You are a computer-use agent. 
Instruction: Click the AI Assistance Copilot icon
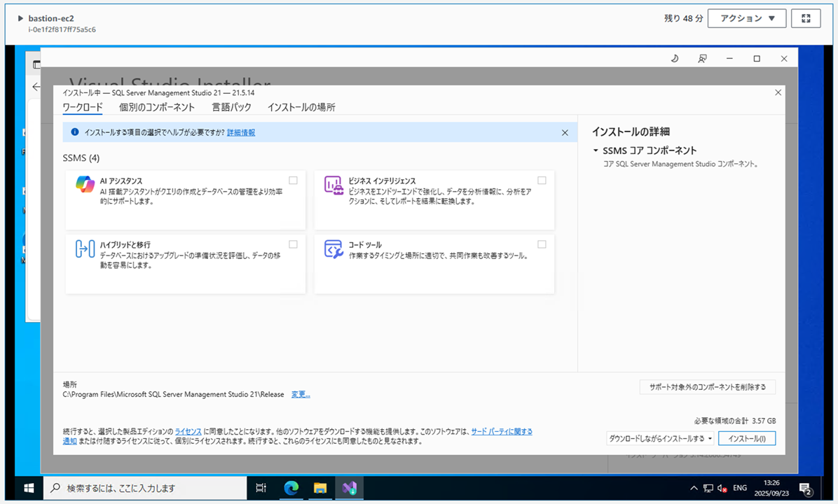click(85, 184)
